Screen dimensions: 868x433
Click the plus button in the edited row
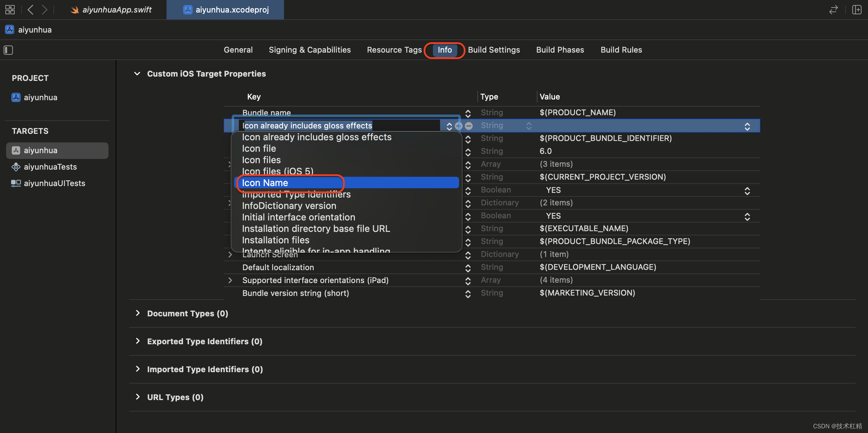coord(458,126)
